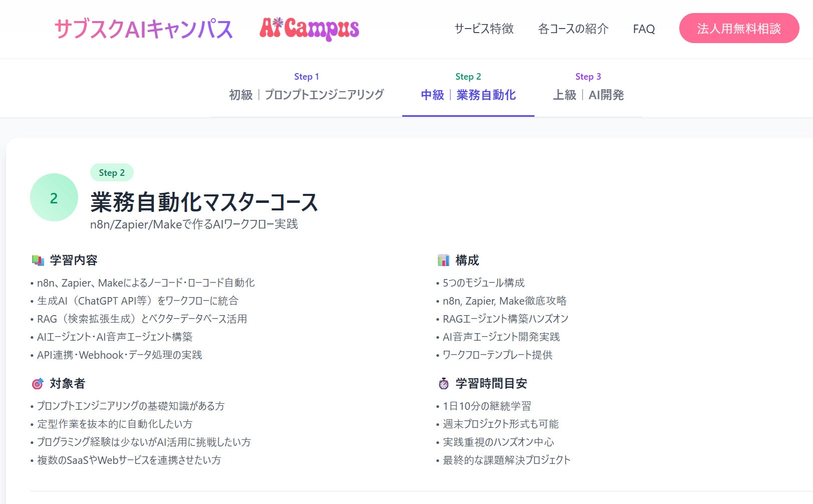Click the green Step 2 badge

tap(112, 172)
